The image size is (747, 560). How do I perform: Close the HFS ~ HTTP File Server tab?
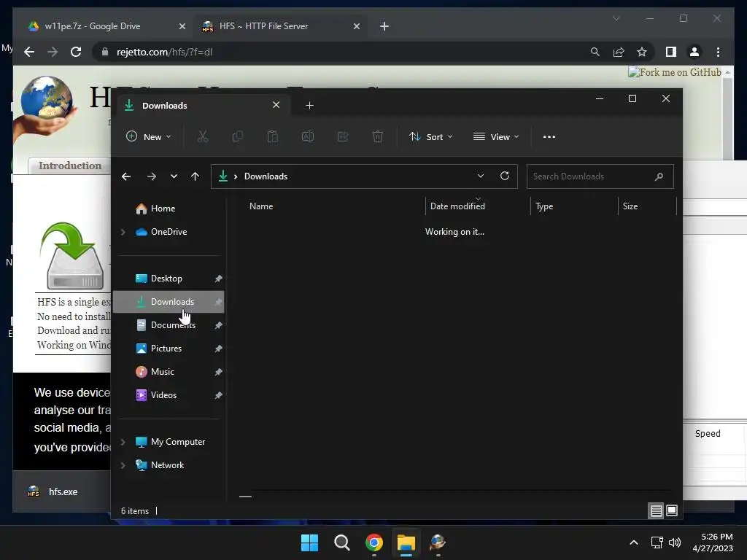pyautogui.click(x=357, y=26)
